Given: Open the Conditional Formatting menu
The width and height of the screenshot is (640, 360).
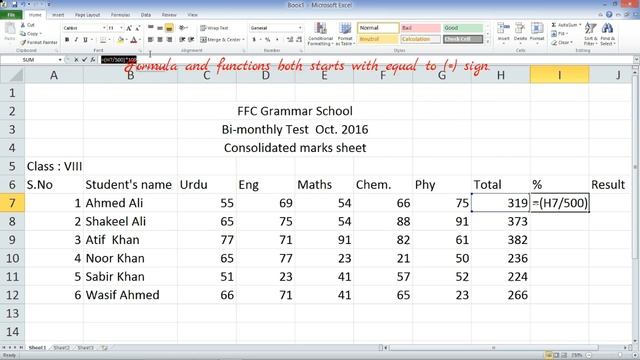Looking at the screenshot, I should click(321, 34).
